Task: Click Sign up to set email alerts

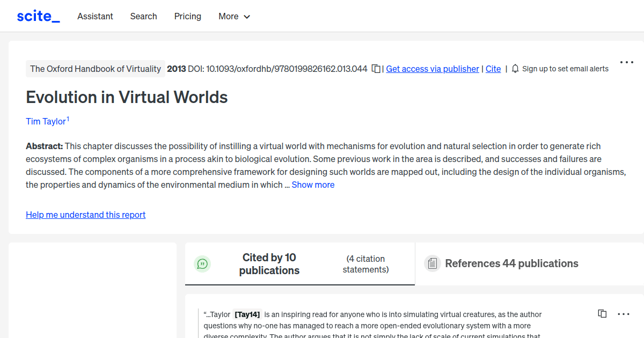Action: (565, 69)
